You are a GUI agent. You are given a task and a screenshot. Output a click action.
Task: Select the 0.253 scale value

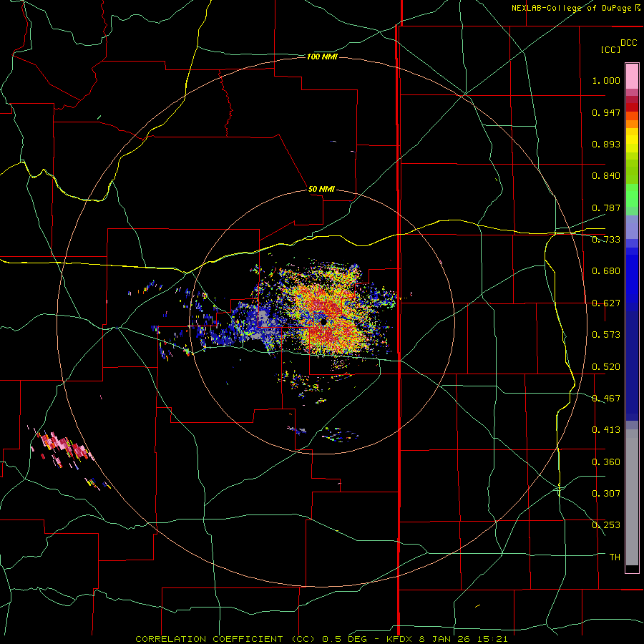tap(606, 525)
